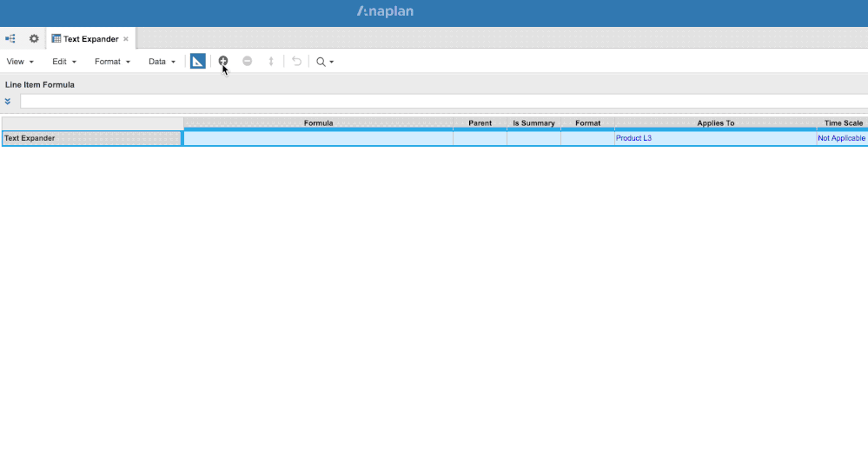Click the Anaplan logo in header
Viewport: 868px width, 449px height.
385,11
